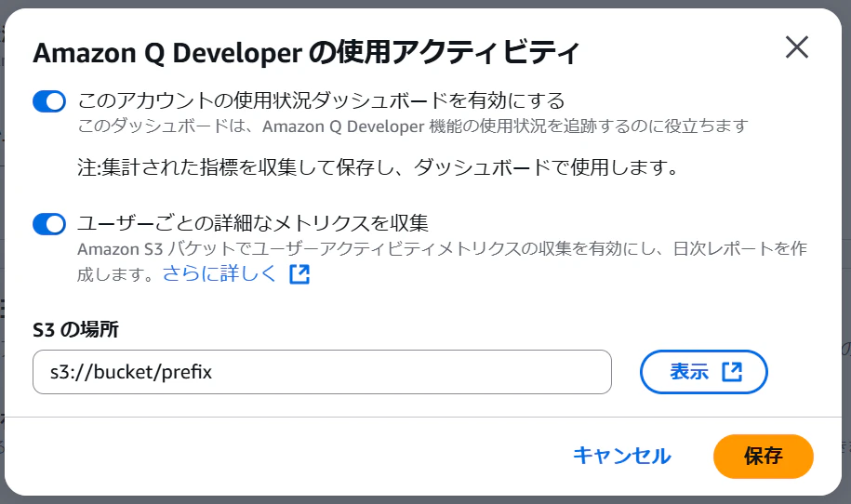Focus the S3 location input field
The height and width of the screenshot is (504, 851).
tap(322, 372)
